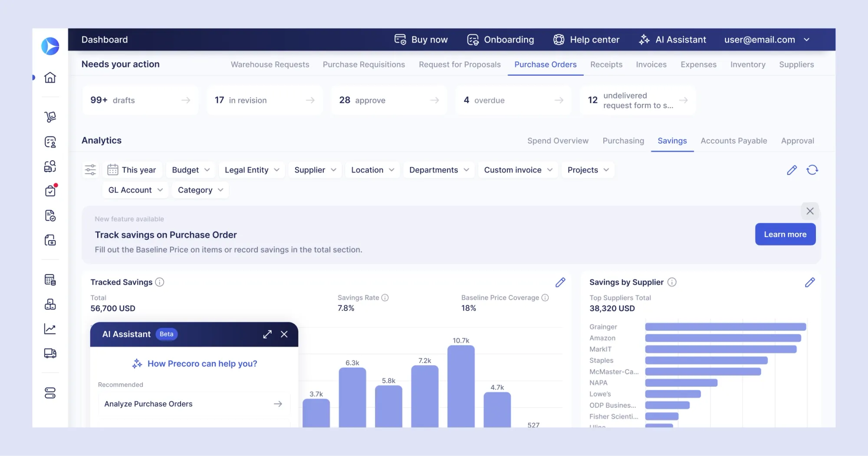Switch to the Invoices tab
868x456 pixels.
[x=651, y=64]
